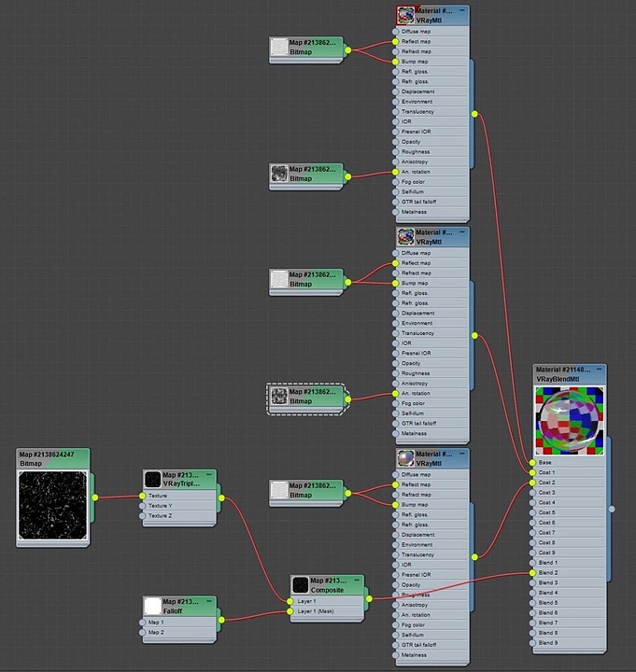636x672 pixels.
Task: Click the Coat 2 input socket
Action: point(532,483)
